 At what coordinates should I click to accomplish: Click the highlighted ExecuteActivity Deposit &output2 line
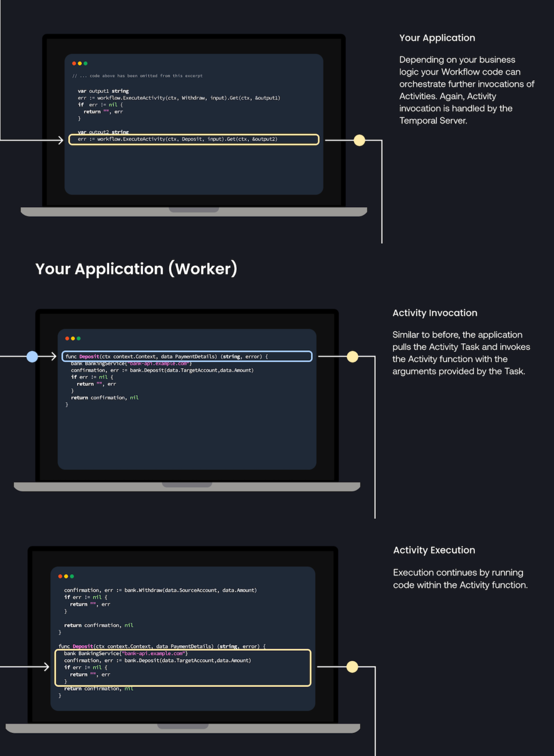193,139
